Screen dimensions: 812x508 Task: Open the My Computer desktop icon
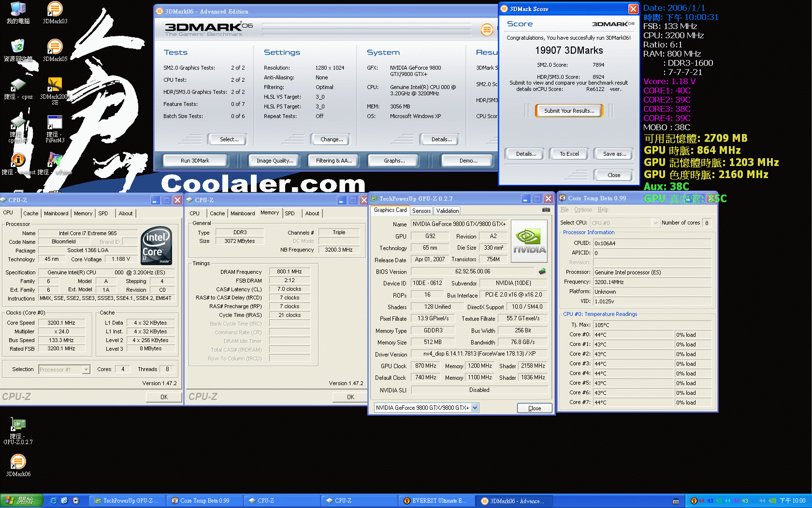point(18,13)
